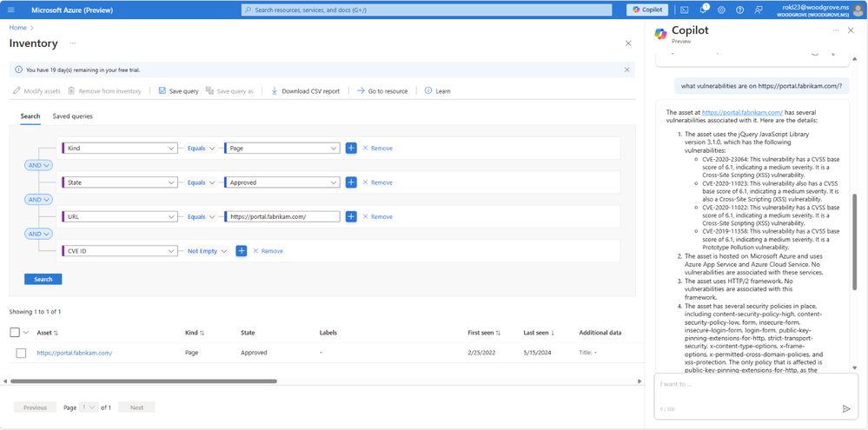Download CSV report
Image resolution: width=868 pixels, height=430 pixels.
coord(305,90)
